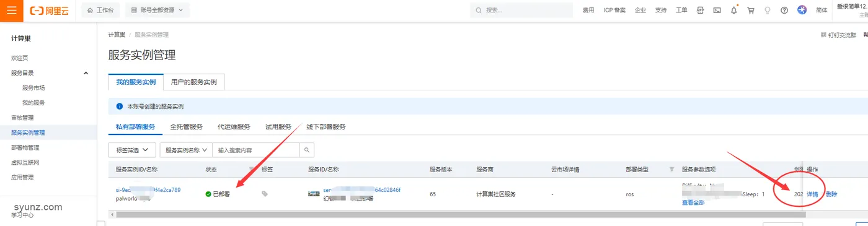Go to 计算巢 in breadcrumb

pyautogui.click(x=117, y=35)
